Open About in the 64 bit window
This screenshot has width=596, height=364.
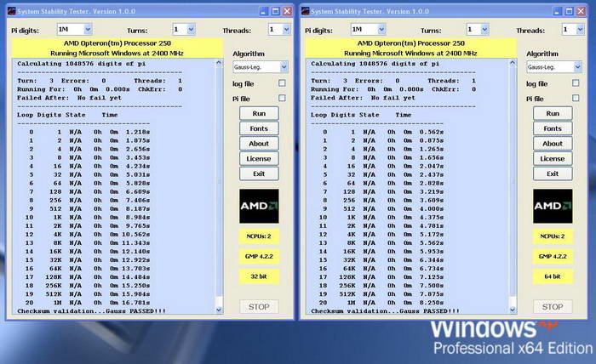(553, 144)
